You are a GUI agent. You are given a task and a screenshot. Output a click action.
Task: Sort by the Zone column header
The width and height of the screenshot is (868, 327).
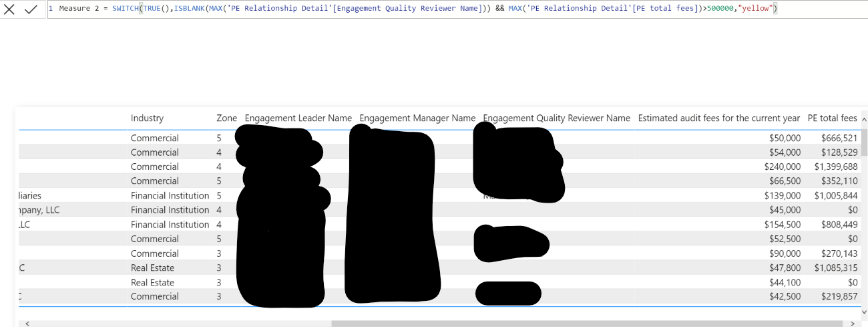[226, 118]
